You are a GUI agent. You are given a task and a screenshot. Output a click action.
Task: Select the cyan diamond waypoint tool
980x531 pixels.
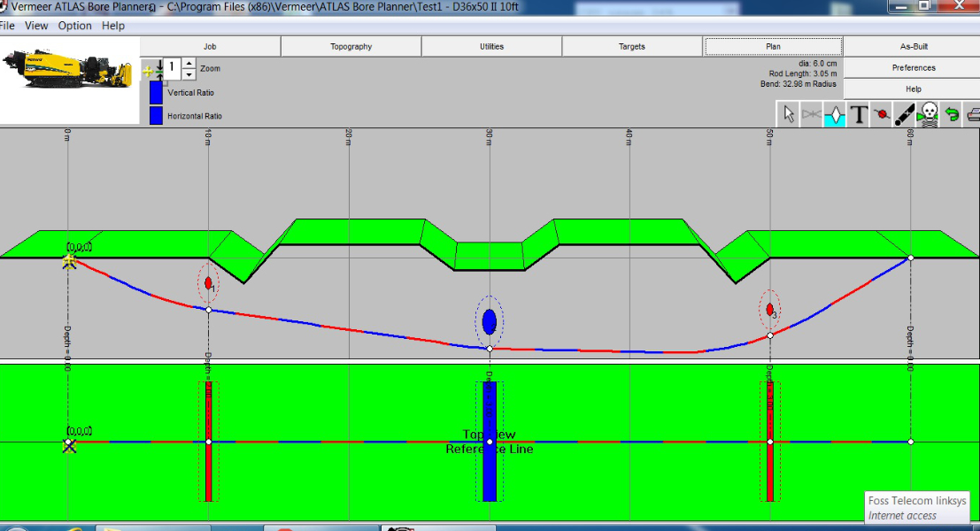(835, 115)
